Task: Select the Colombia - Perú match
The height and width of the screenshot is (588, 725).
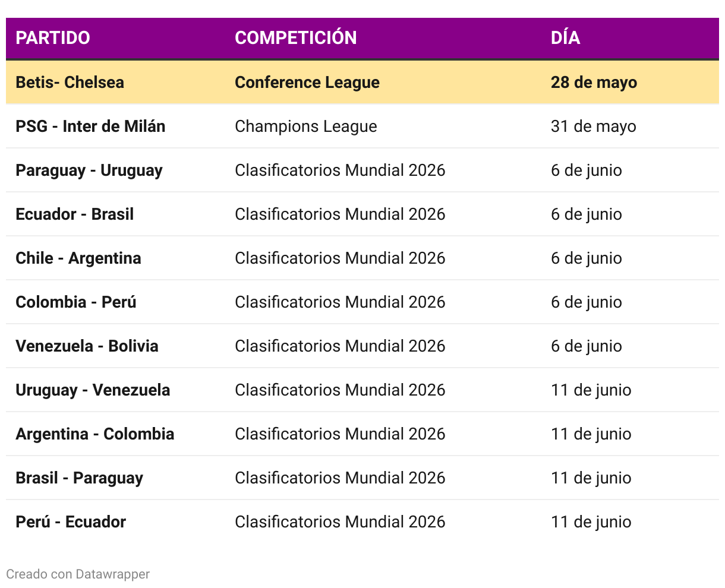Action: tap(76, 302)
